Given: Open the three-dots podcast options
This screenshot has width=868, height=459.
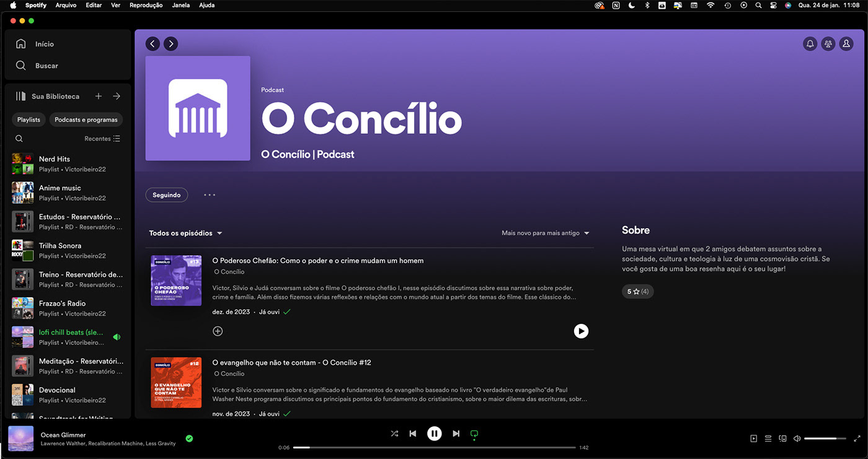Looking at the screenshot, I should click(210, 195).
